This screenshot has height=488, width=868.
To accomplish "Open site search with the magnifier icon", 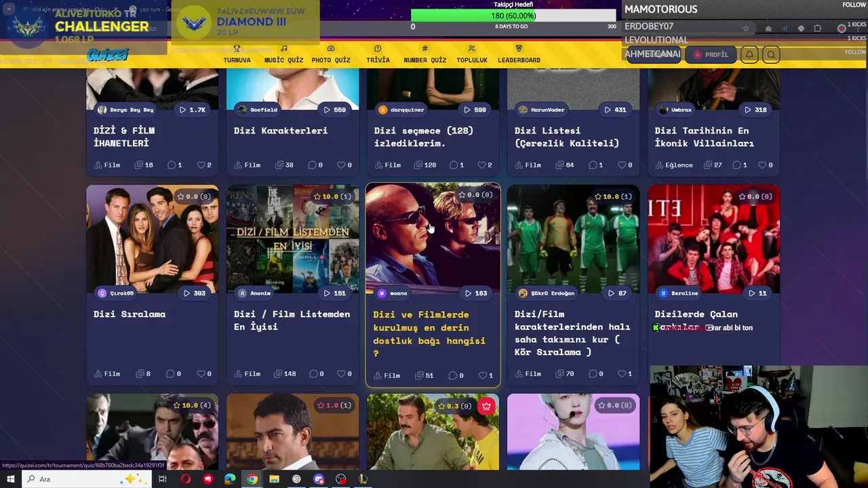I will tap(771, 54).
